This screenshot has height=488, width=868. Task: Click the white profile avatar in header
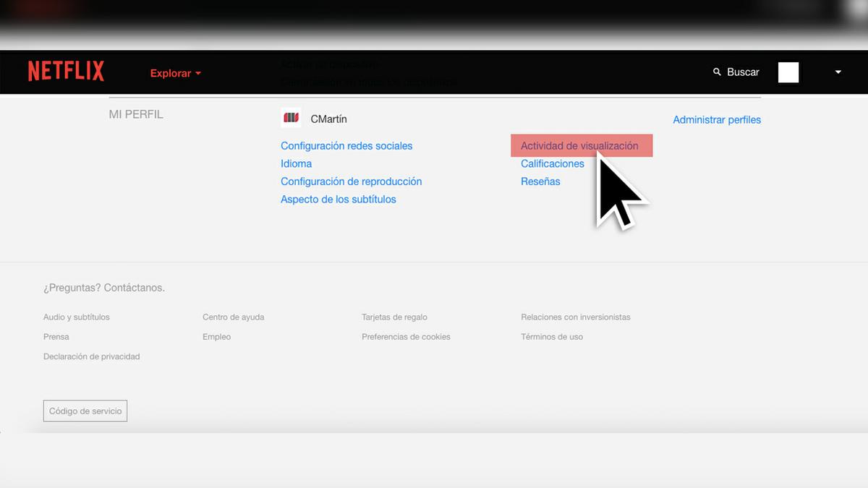[x=788, y=72]
